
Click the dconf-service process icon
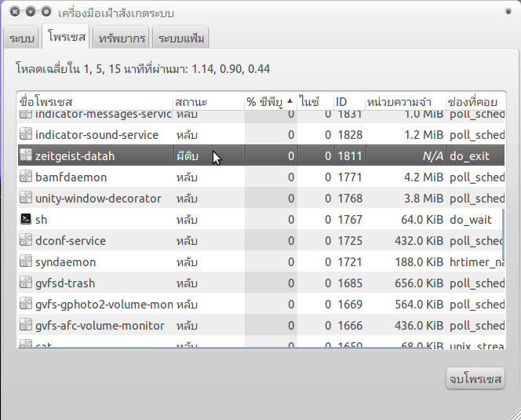pos(26,241)
